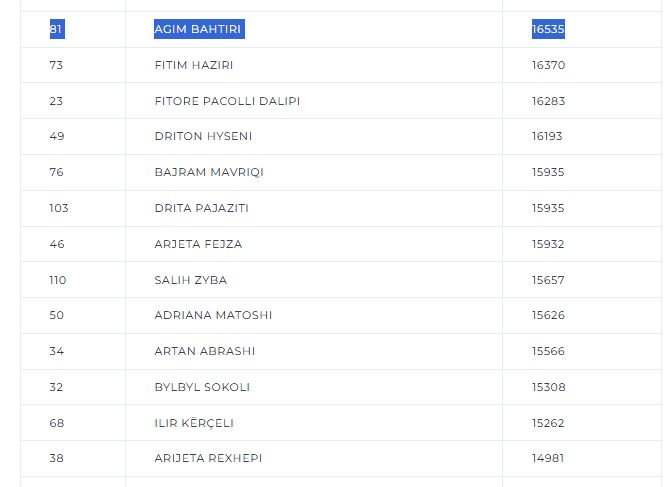This screenshot has height=487, width=669.
Task: Click the vote count 16370
Action: point(548,65)
